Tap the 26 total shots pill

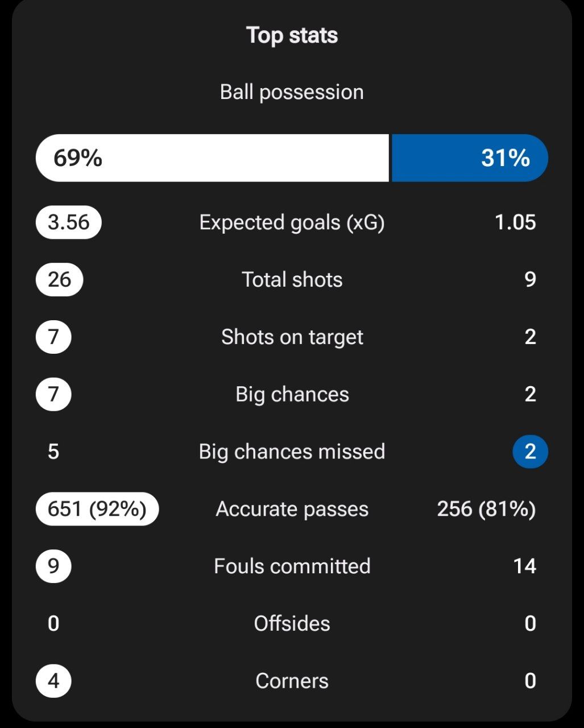click(59, 280)
